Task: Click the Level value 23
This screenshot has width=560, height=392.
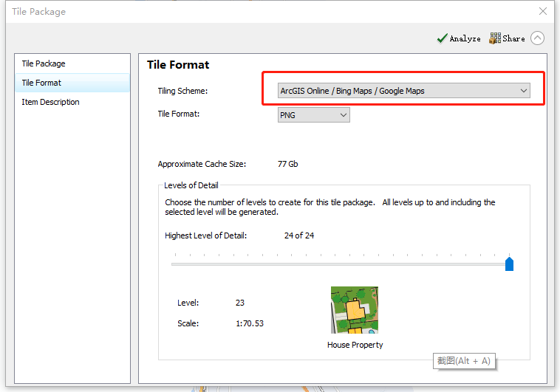Action: [239, 303]
